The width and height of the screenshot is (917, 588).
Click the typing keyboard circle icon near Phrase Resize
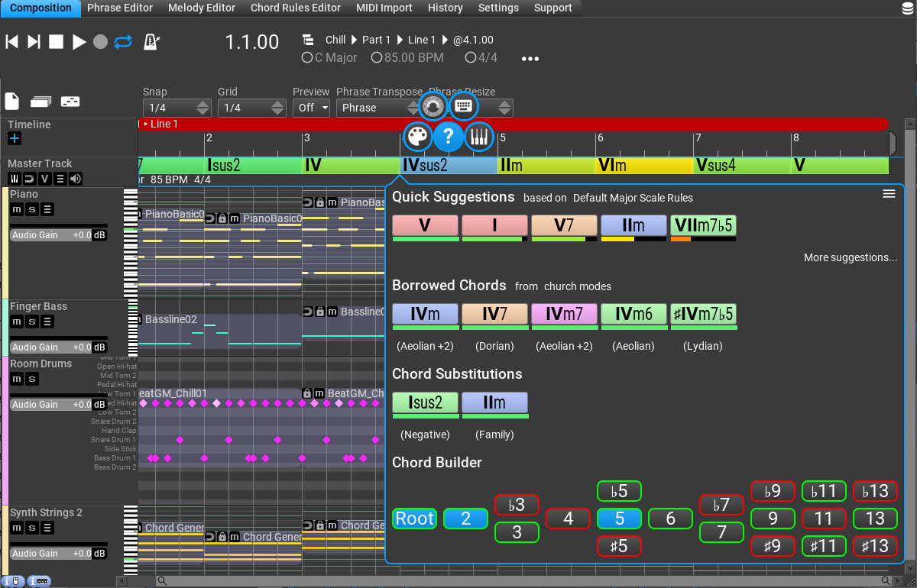pos(464,106)
